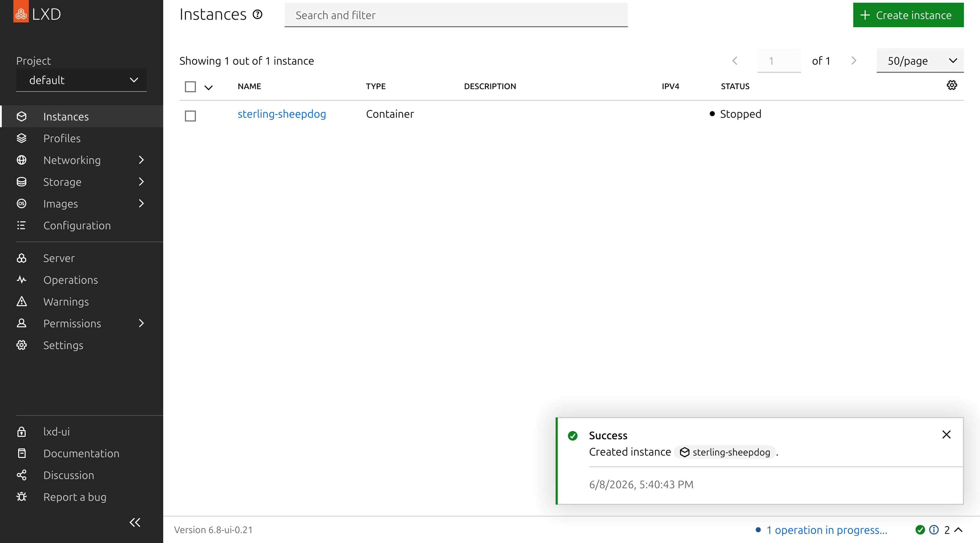Click the Permissions user icon
Viewport: 980px width, 543px height.
(22, 323)
